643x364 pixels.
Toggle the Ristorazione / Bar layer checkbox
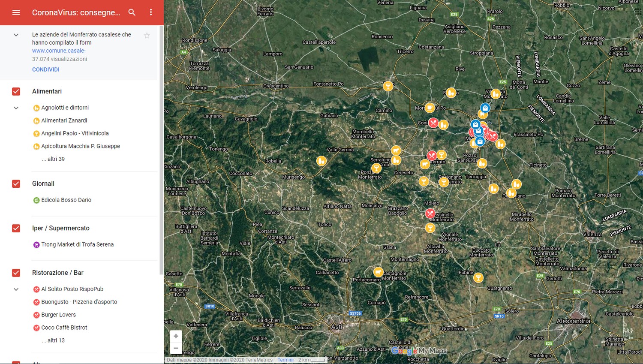pos(16,273)
